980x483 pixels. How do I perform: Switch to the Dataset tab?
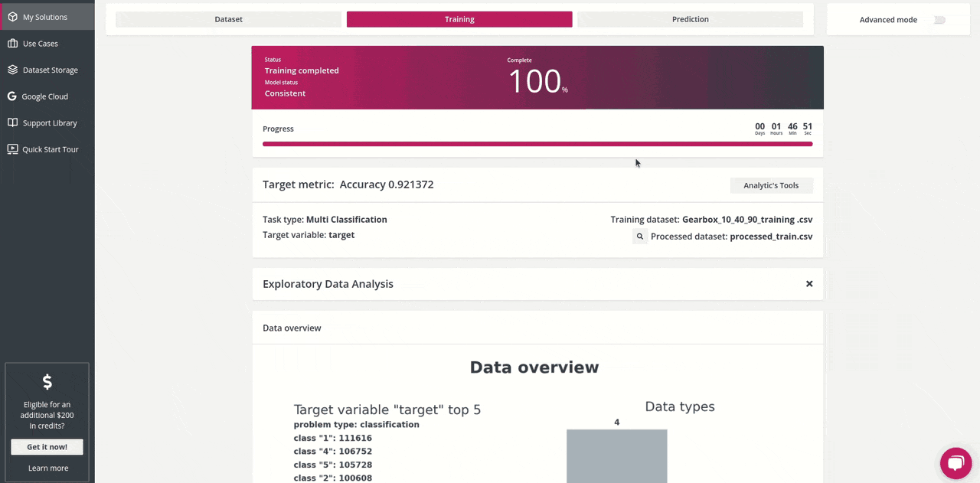coord(228,19)
